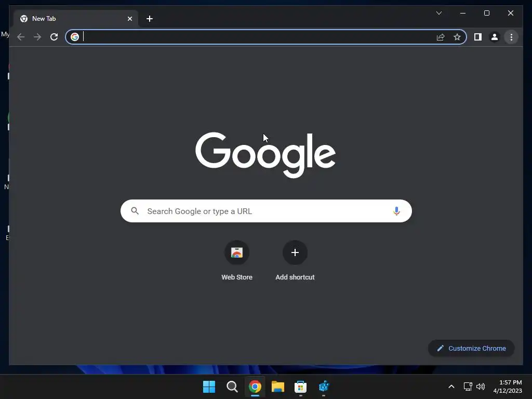Select the New Tab tab
The image size is (532, 399).
76,19
